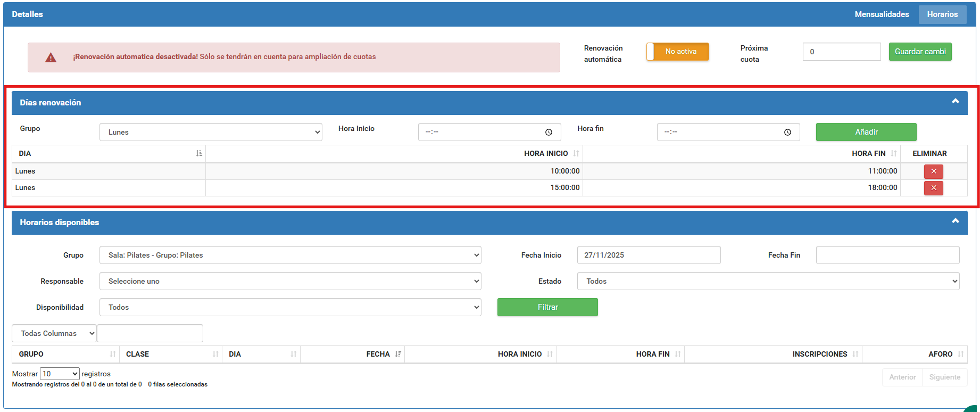Open the Sala Pilates group dropdown
The width and height of the screenshot is (980, 412).
click(290, 255)
